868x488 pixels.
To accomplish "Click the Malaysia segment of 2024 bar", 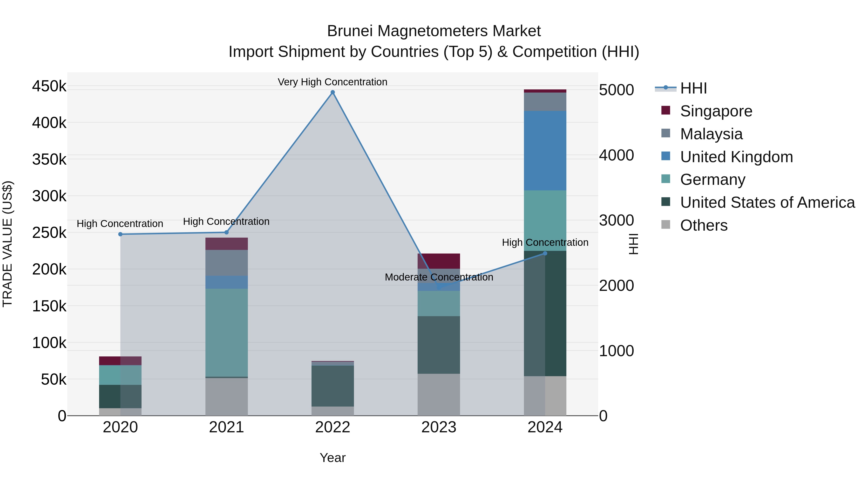I will coord(545,102).
